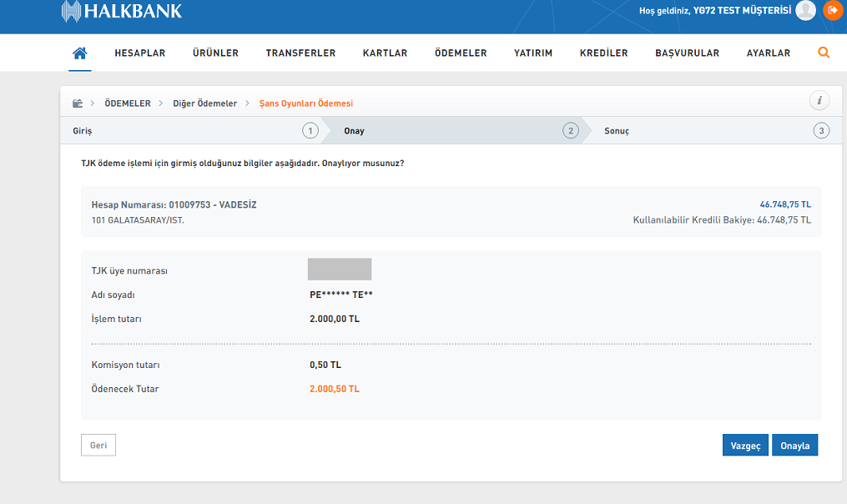The width and height of the screenshot is (847, 504).
Task: Click the orange logout icon
Action: coord(833,10)
